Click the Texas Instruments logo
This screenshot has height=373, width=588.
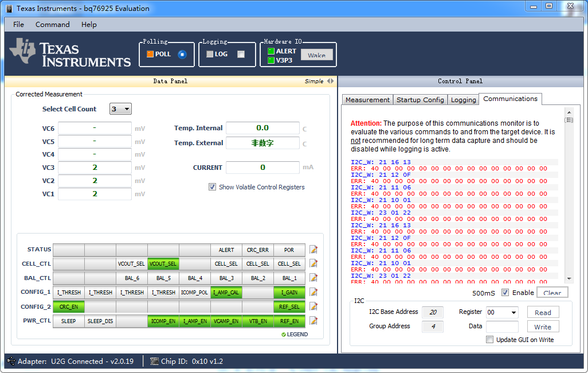[x=70, y=53]
